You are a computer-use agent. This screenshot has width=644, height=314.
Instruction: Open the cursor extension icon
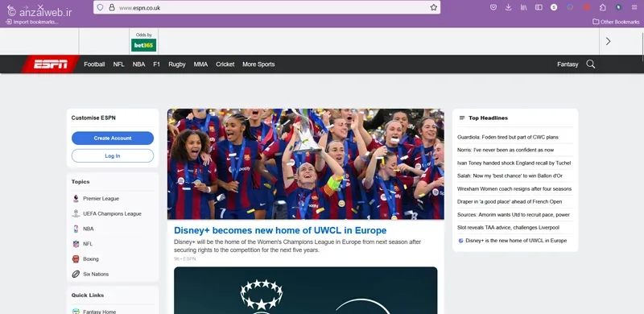pyautogui.click(x=618, y=7)
